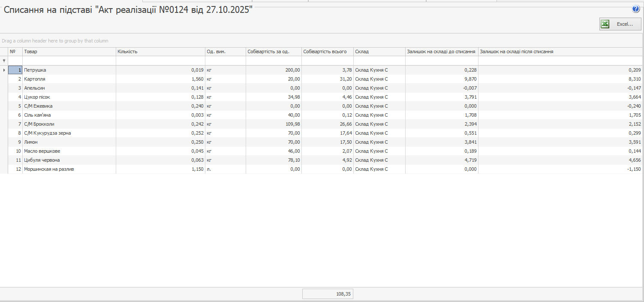644x302 pixels.
Task: Sort by the Кількість column header
Action: pos(160,51)
